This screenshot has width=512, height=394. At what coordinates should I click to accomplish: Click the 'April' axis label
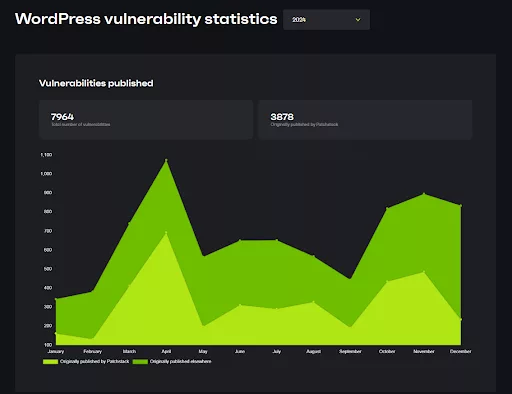coord(166,351)
